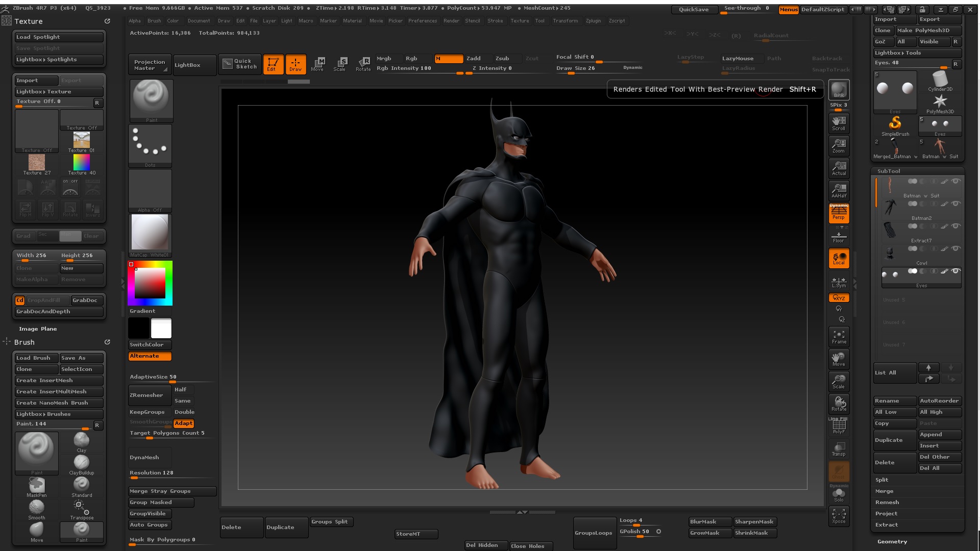Click the Append button
Image resolution: width=980 pixels, height=551 pixels.
point(940,434)
